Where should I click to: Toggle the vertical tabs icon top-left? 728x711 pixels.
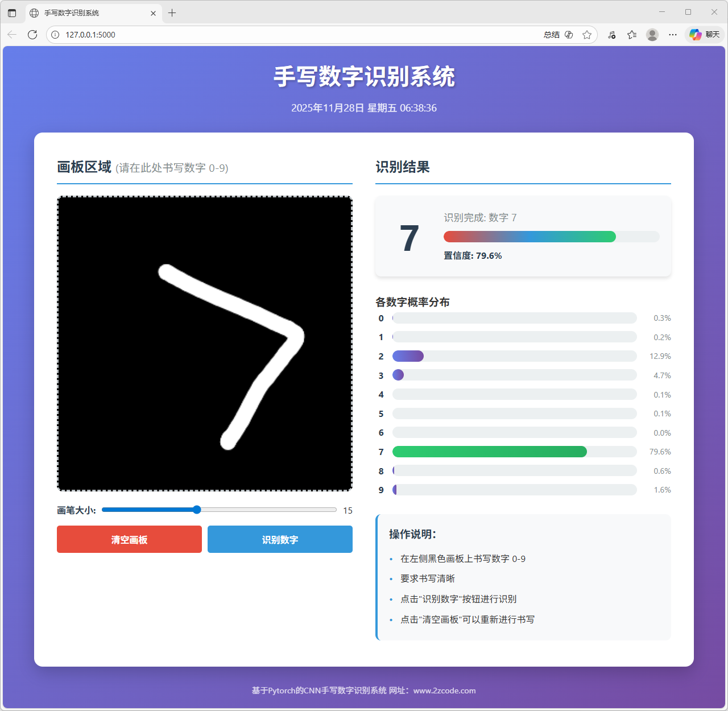(x=12, y=12)
